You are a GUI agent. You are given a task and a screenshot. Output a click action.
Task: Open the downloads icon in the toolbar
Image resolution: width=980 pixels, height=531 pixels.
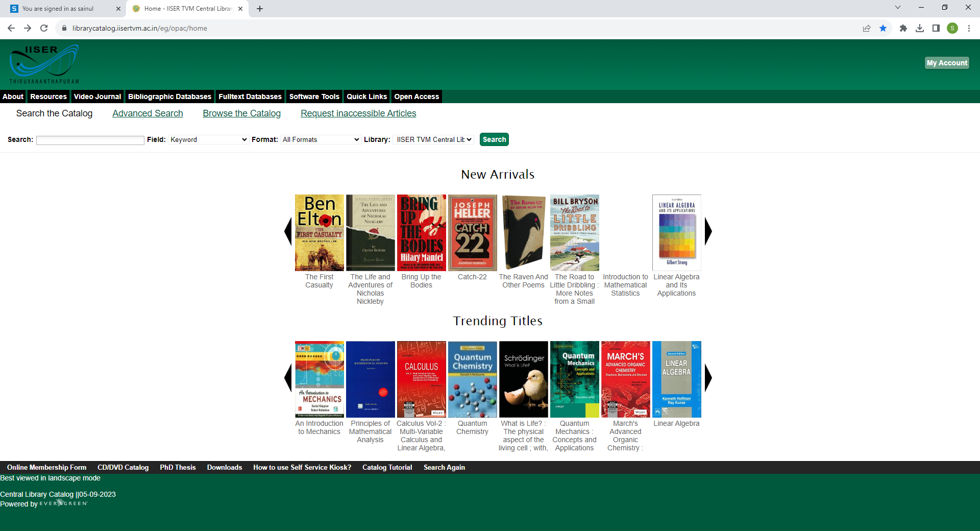(920, 28)
